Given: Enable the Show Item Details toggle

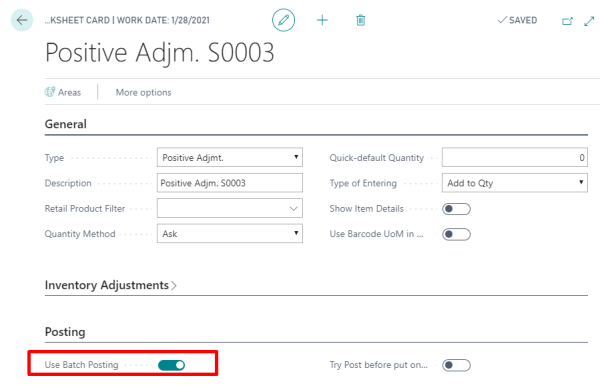Looking at the screenshot, I should click(456, 209).
